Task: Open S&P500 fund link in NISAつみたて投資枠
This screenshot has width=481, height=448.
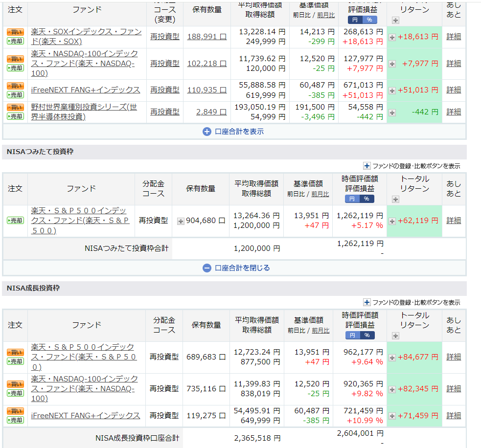Action: tap(80, 221)
